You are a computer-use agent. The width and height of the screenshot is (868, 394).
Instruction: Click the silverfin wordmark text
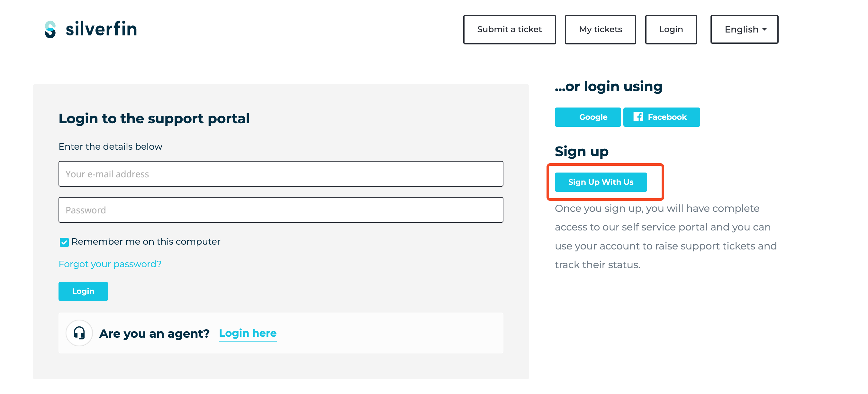tap(101, 29)
